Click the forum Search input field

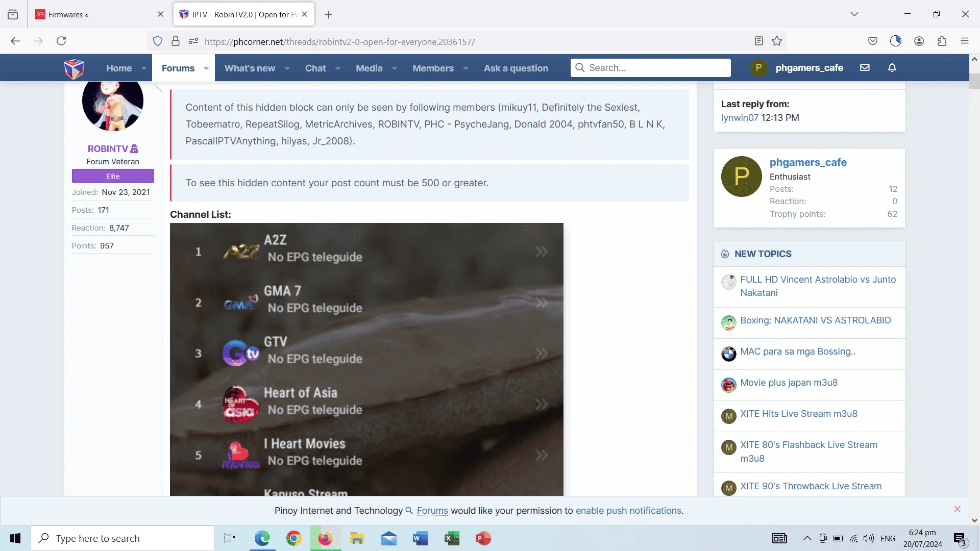[x=651, y=68]
